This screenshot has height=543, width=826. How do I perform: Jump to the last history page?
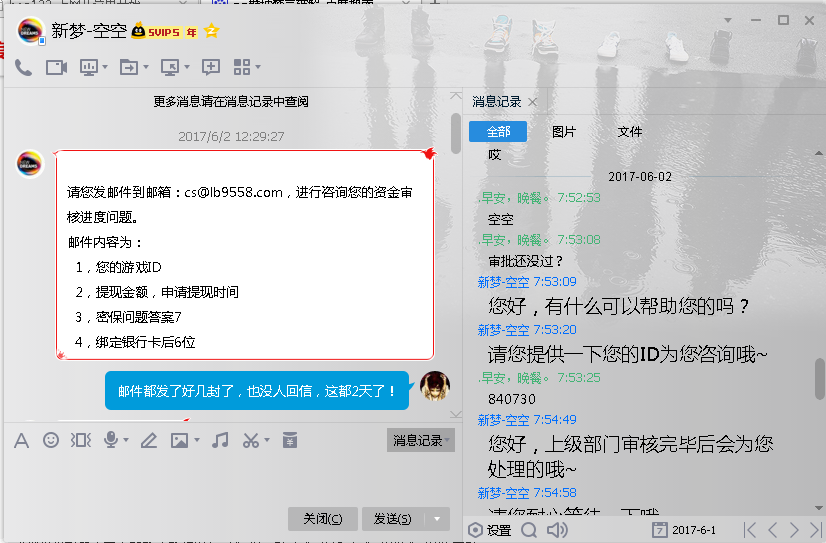(x=815, y=530)
